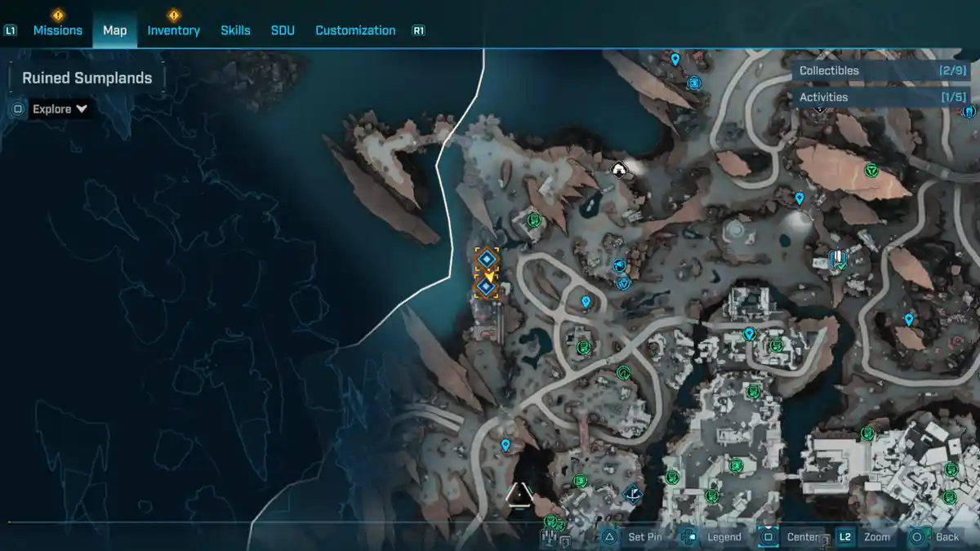Open the Inventory tab
This screenshot has height=551, width=980.
point(173,30)
